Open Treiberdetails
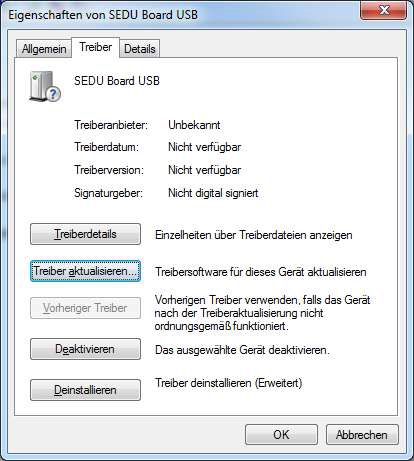This screenshot has width=414, height=461. point(85,234)
